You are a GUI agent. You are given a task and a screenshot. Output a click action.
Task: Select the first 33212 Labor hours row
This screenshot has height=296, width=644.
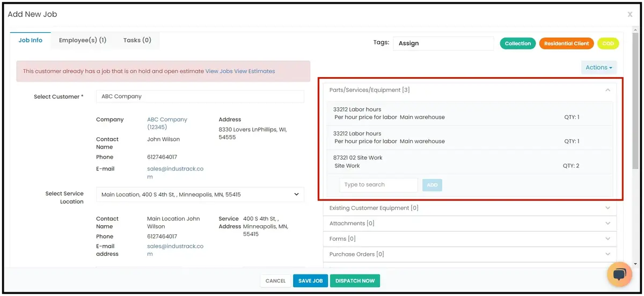point(470,113)
